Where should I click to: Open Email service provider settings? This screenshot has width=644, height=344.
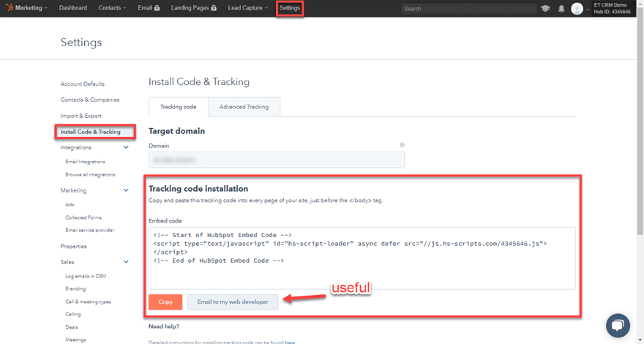pos(89,230)
